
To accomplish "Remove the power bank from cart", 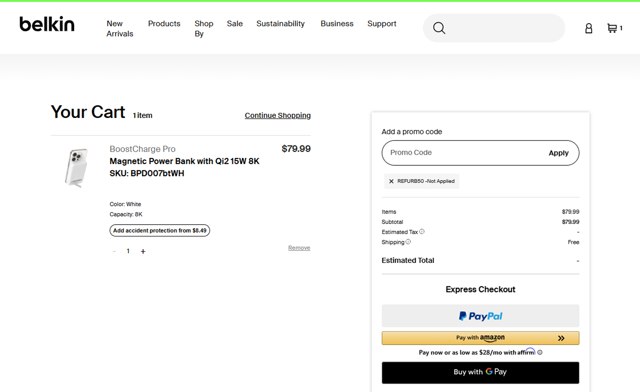I will click(x=299, y=248).
